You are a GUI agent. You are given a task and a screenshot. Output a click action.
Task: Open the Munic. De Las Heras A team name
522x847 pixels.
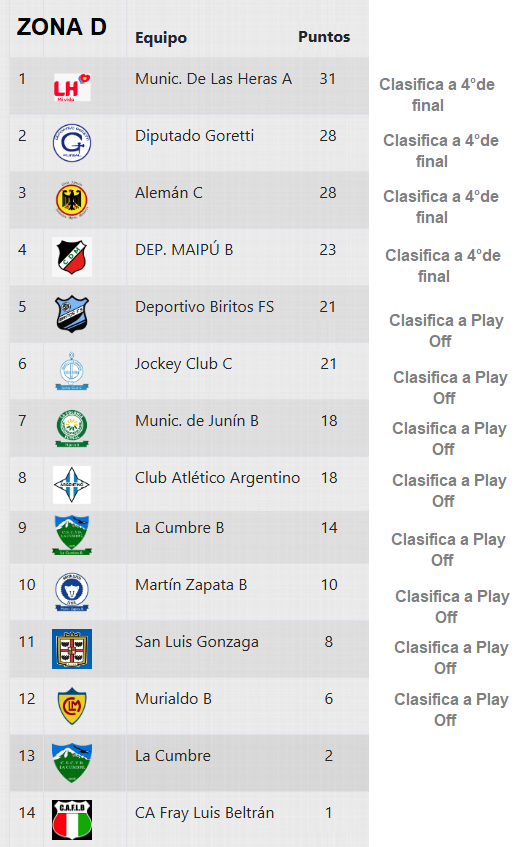[213, 79]
